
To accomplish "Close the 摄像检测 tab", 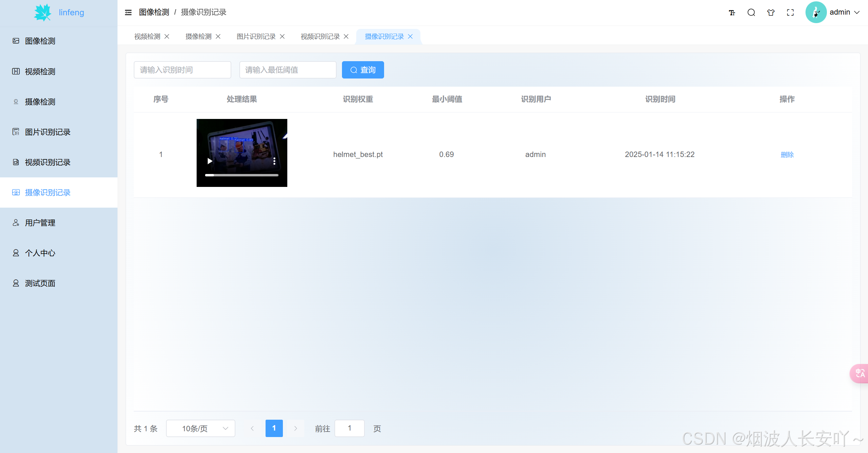I will (x=218, y=36).
